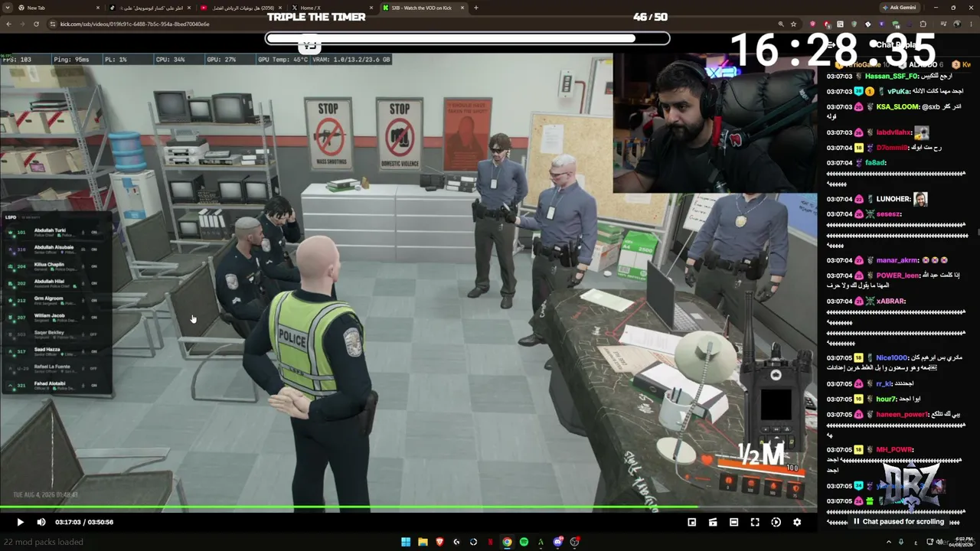This screenshot has width=980, height=551.
Task: Click username xABRAR in chat
Action: [891, 301]
